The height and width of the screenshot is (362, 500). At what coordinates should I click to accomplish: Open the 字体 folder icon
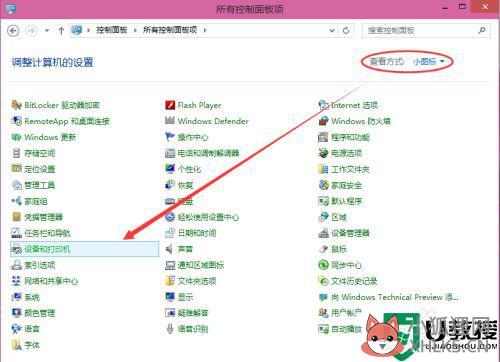[x=17, y=345]
